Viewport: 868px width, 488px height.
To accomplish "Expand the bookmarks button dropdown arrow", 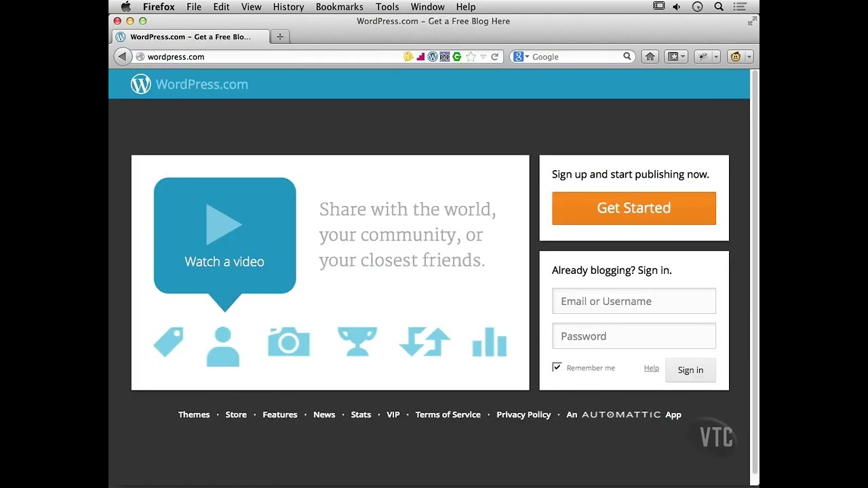I will pyautogui.click(x=684, y=57).
